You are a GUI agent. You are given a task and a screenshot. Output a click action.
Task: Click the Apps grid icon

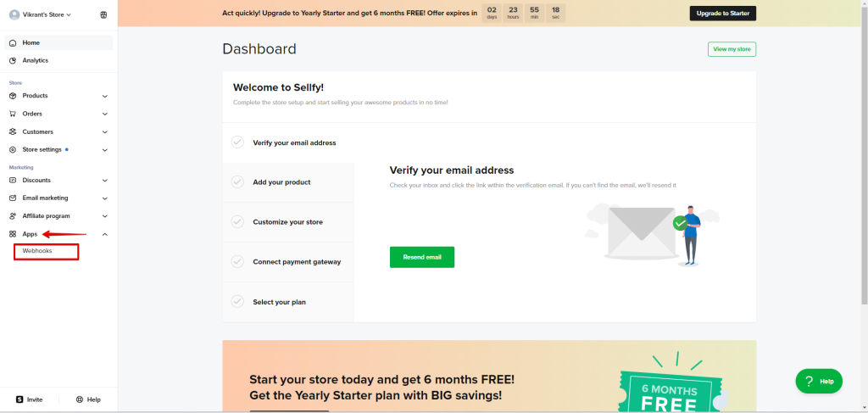pyautogui.click(x=13, y=234)
